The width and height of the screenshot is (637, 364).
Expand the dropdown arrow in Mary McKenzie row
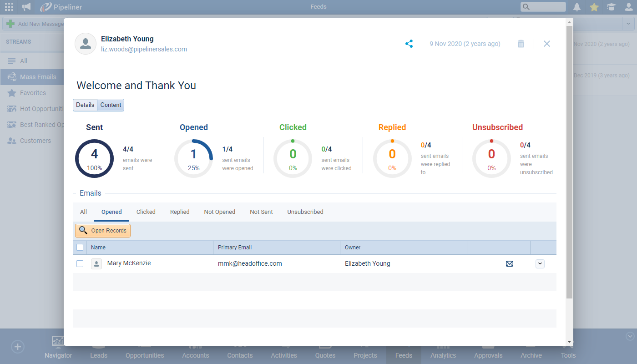click(540, 263)
